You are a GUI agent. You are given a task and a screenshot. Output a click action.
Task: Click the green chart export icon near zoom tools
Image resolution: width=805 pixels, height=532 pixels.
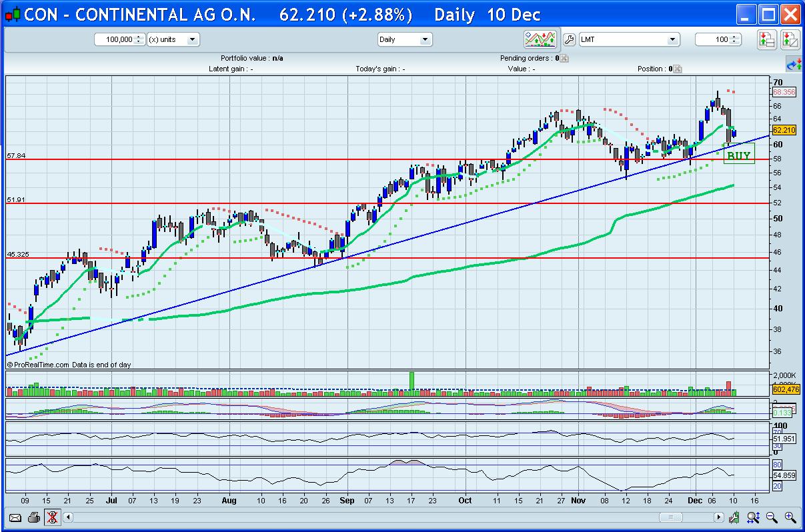click(735, 517)
